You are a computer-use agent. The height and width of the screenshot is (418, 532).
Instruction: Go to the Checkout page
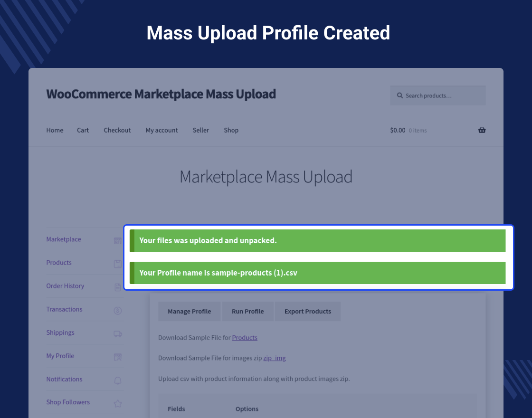click(x=117, y=130)
